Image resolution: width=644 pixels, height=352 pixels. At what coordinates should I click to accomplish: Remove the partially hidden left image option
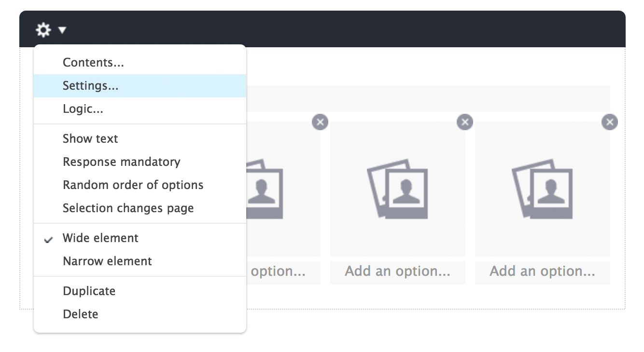pyautogui.click(x=320, y=122)
